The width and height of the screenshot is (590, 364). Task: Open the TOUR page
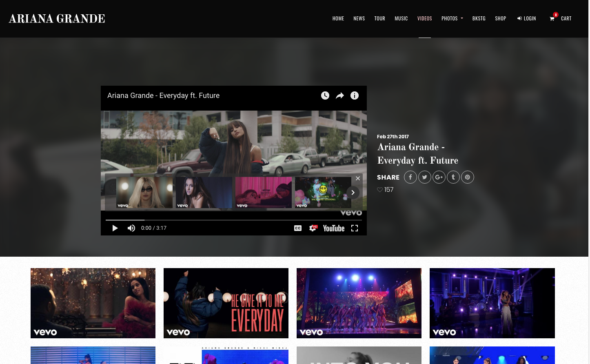point(380,18)
